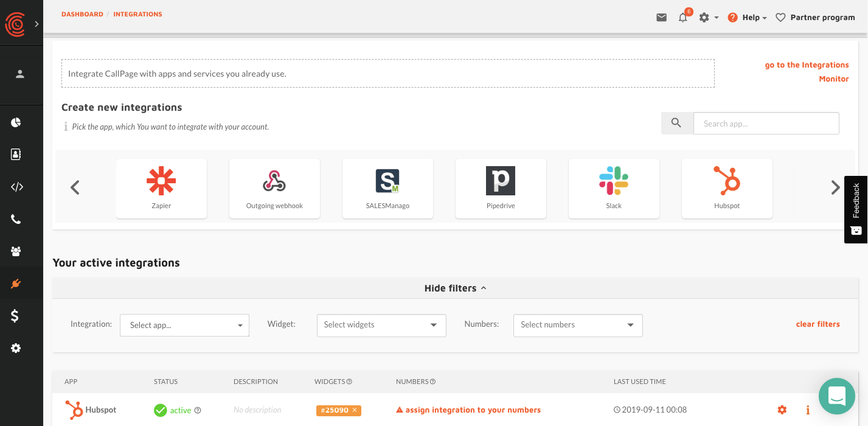The height and width of the screenshot is (426, 868).
Task: Open the phone calls sidebar icon
Action: click(x=16, y=219)
